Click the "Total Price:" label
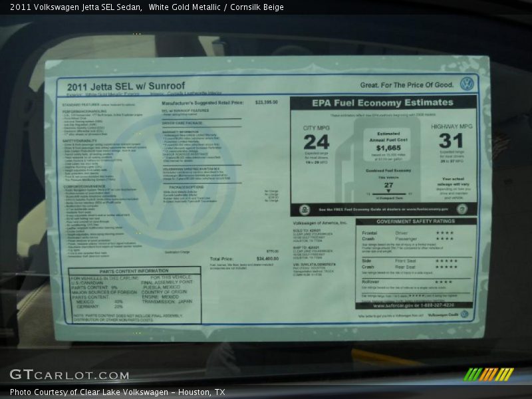The height and width of the screenshot is (399, 532). (221, 259)
